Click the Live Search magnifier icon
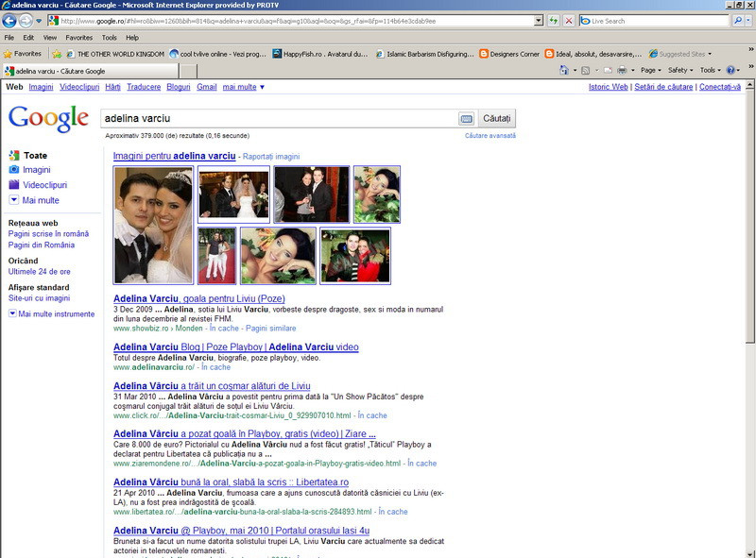 737,21
